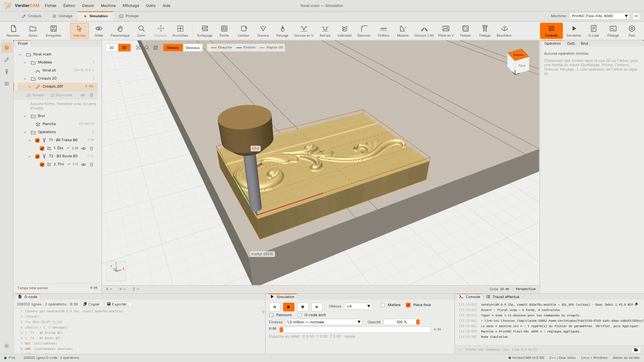Tick the G-code écrit checkbox

tap(300, 315)
